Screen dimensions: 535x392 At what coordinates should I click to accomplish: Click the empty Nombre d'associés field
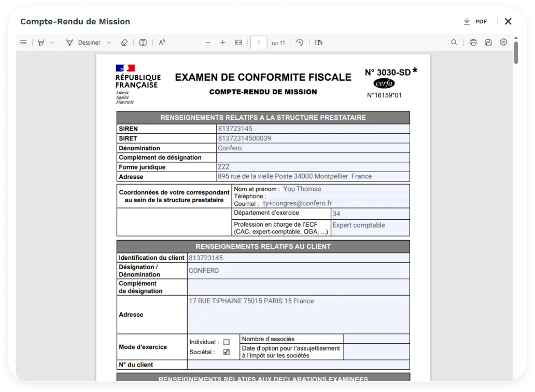click(376, 339)
